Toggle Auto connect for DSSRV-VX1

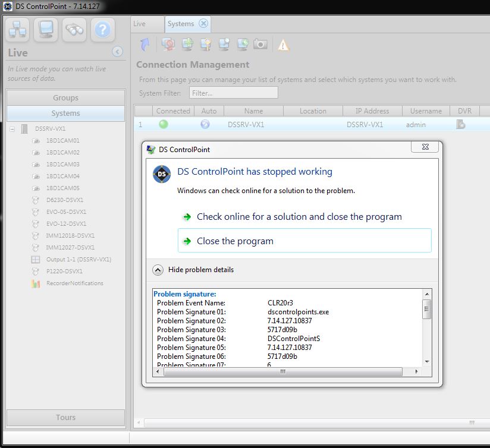click(205, 124)
